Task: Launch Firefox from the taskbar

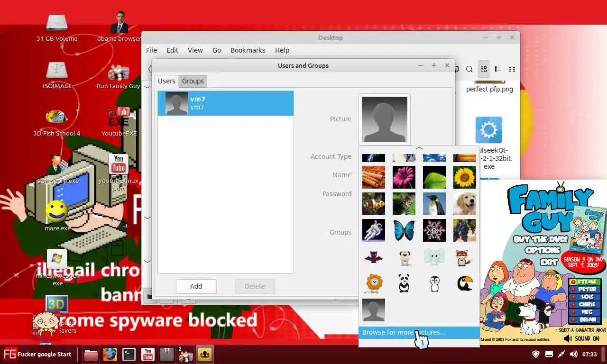Action: [x=110, y=354]
